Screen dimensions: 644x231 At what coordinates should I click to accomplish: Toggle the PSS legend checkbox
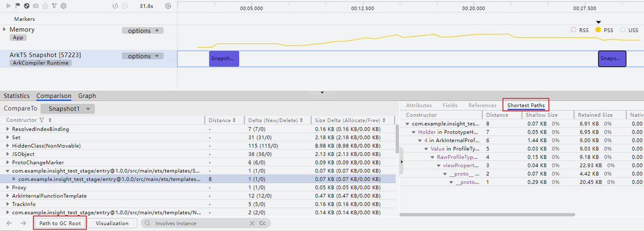coord(598,30)
